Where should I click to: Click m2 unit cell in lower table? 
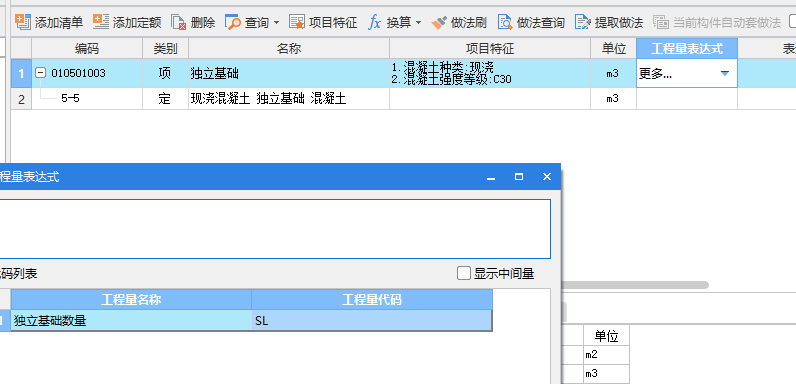point(607,355)
